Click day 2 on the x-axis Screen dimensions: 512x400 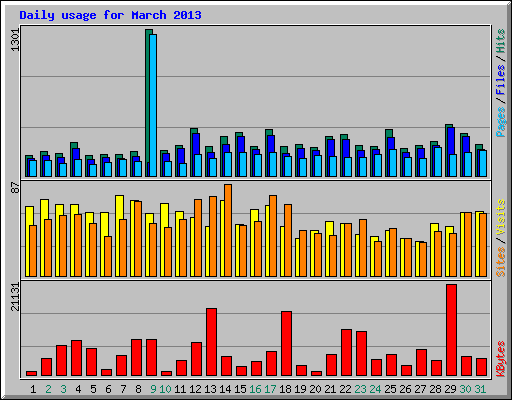[x=48, y=389]
